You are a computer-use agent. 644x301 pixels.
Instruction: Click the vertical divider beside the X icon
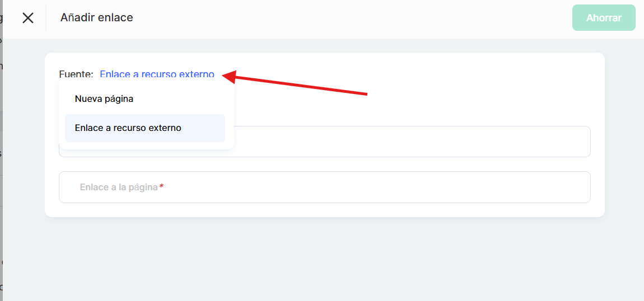46,18
